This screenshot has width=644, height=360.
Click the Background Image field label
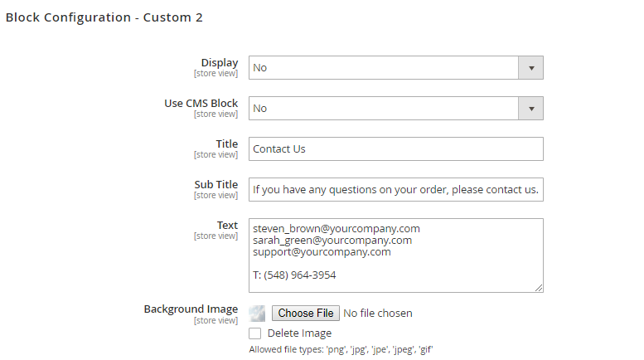click(191, 309)
